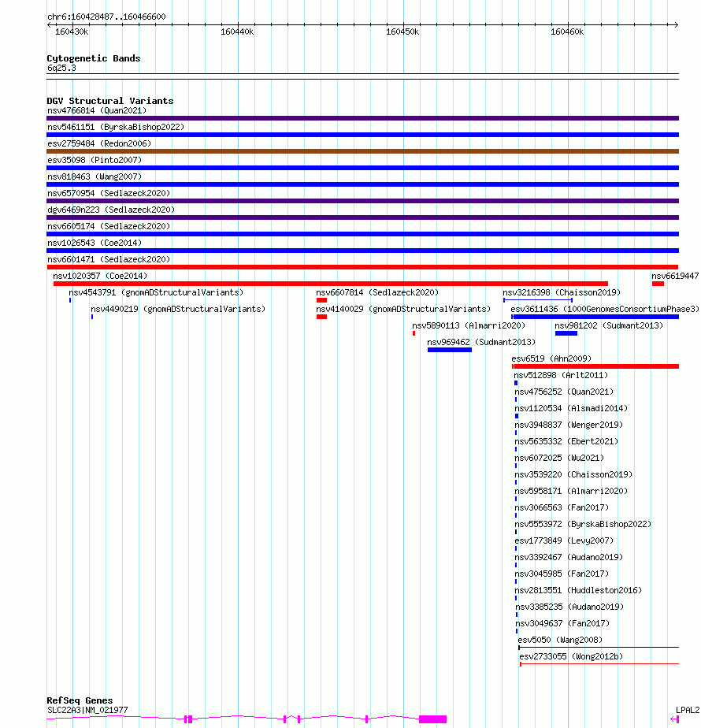Click nsv5553972 (ByrskaBishop2022) label
Viewport: 701px width, 728px height.
(x=583, y=524)
